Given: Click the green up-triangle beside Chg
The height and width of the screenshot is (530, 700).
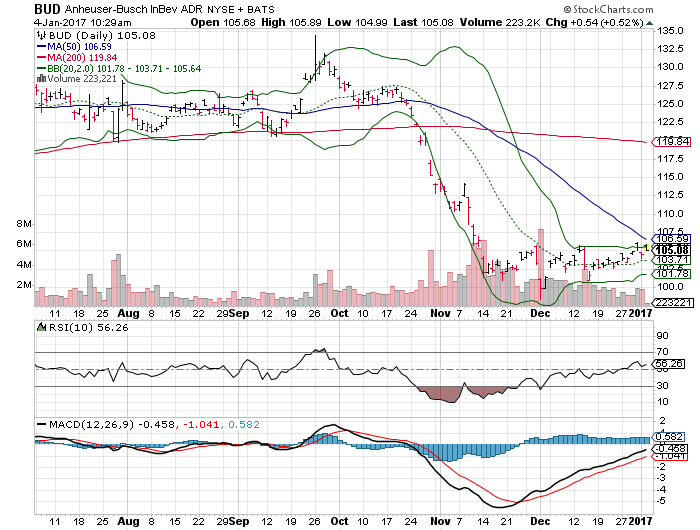Looking at the screenshot, I should click(x=649, y=23).
